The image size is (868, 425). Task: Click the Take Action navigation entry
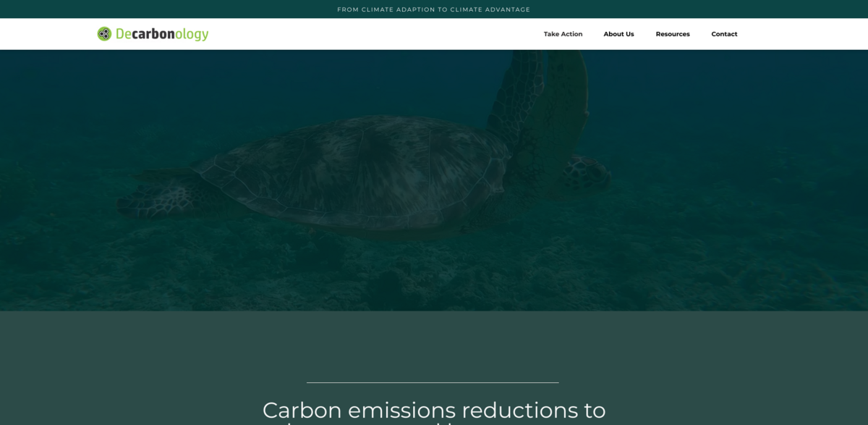coord(563,33)
